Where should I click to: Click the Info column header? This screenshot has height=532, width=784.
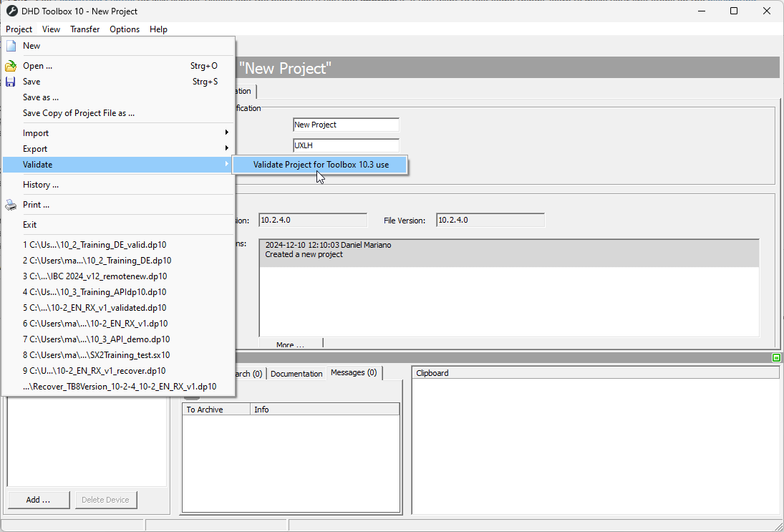(324, 410)
